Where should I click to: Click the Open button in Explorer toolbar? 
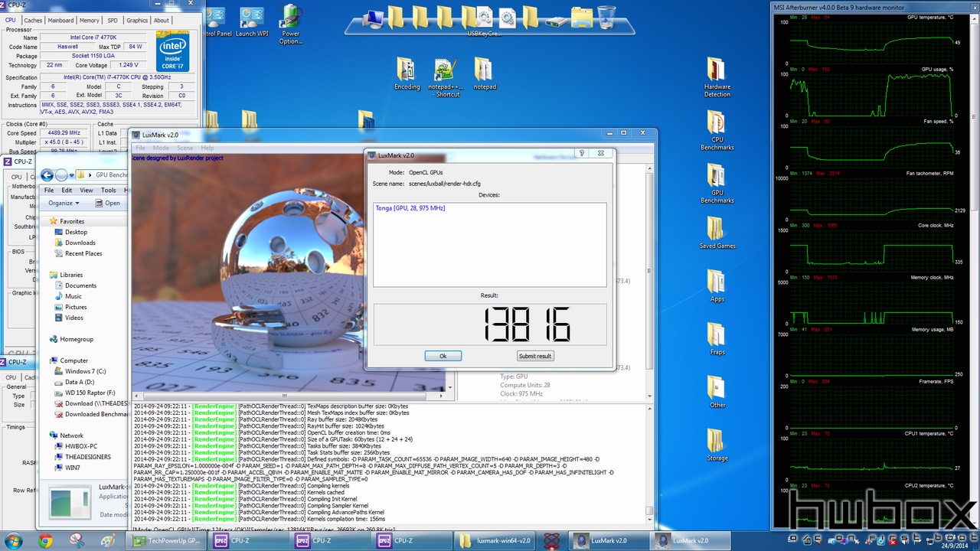point(108,203)
